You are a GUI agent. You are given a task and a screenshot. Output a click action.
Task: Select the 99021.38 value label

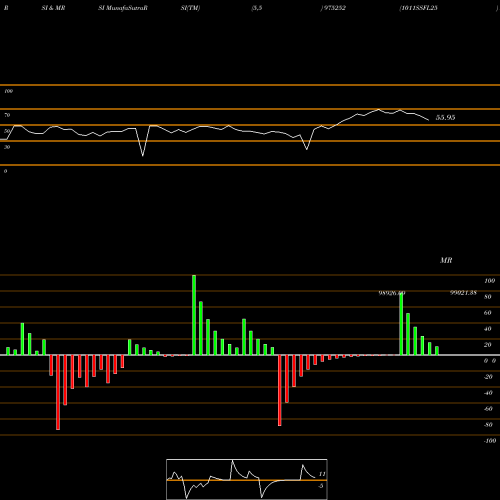(x=463, y=293)
